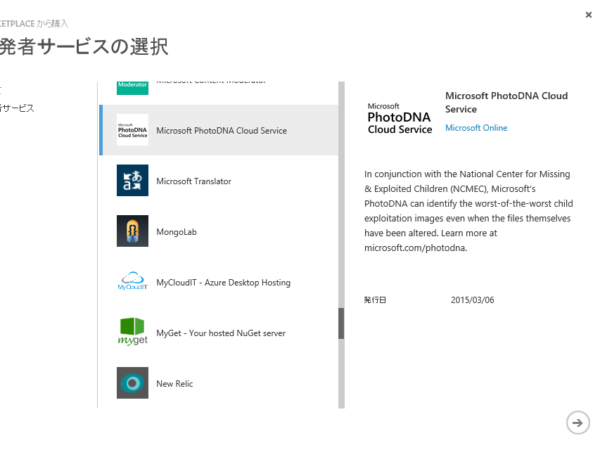Click the PhotoDNA Cloud Service list thumbnail

[132, 130]
